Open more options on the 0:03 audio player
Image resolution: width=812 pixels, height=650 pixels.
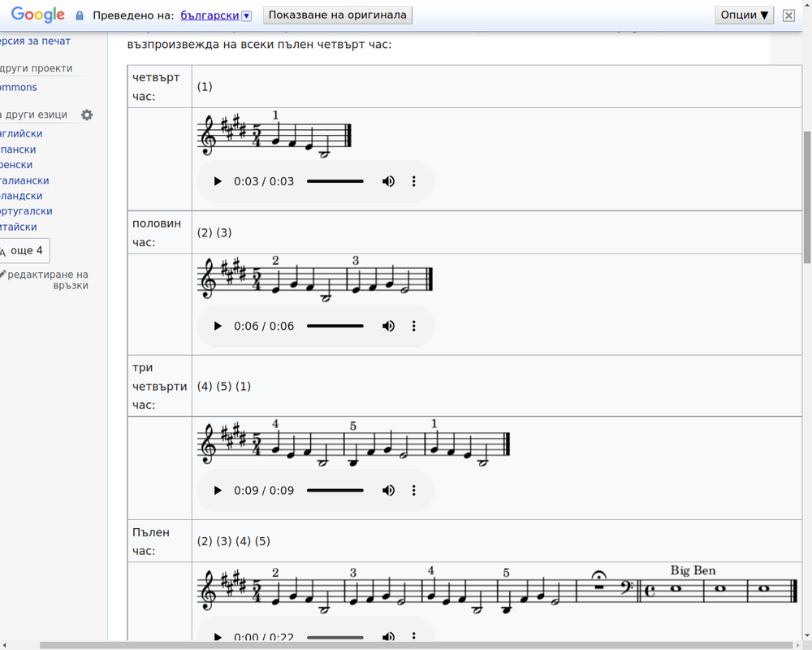(x=414, y=181)
